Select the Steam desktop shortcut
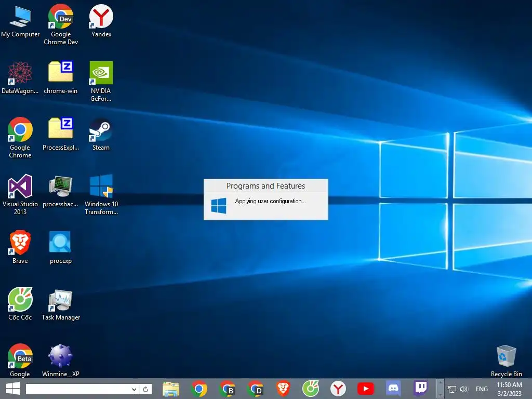 coord(101,134)
